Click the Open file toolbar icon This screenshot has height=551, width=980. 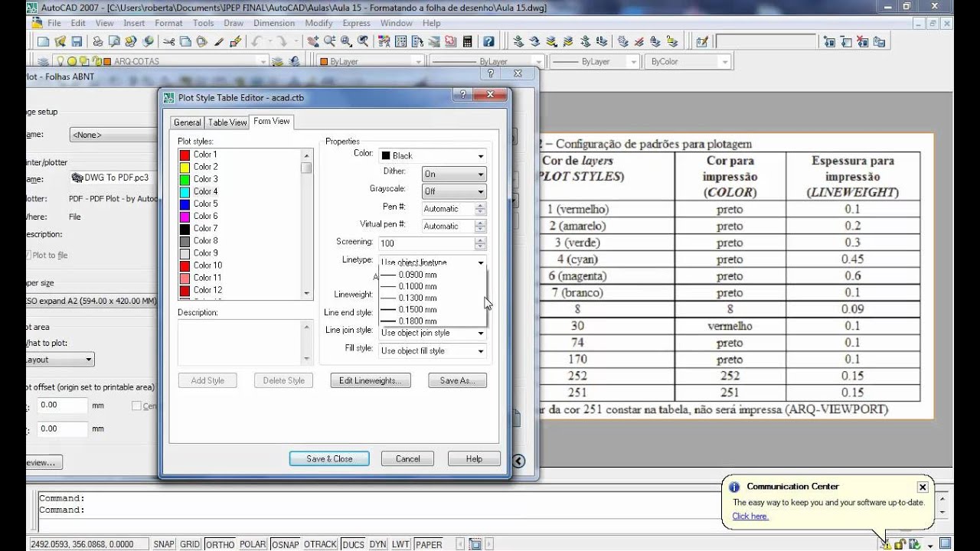pos(61,41)
